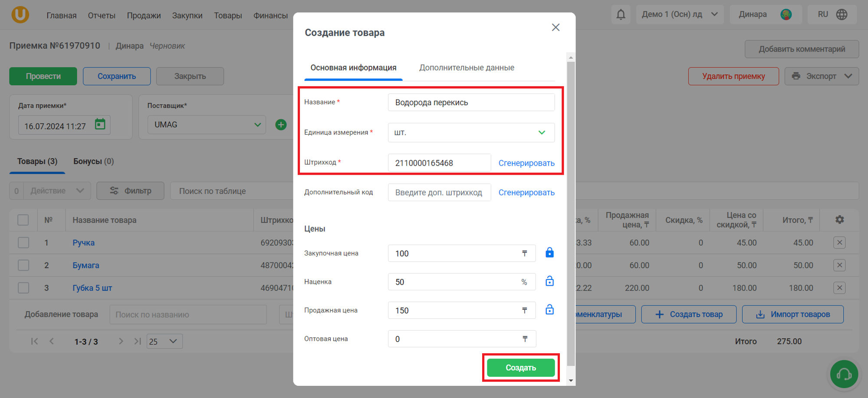Click the Провести button
This screenshot has width=868, height=398.
pos(43,76)
